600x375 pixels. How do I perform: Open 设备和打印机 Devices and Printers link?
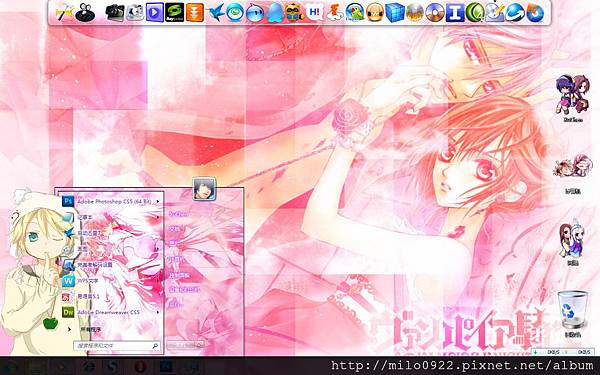pos(184,290)
